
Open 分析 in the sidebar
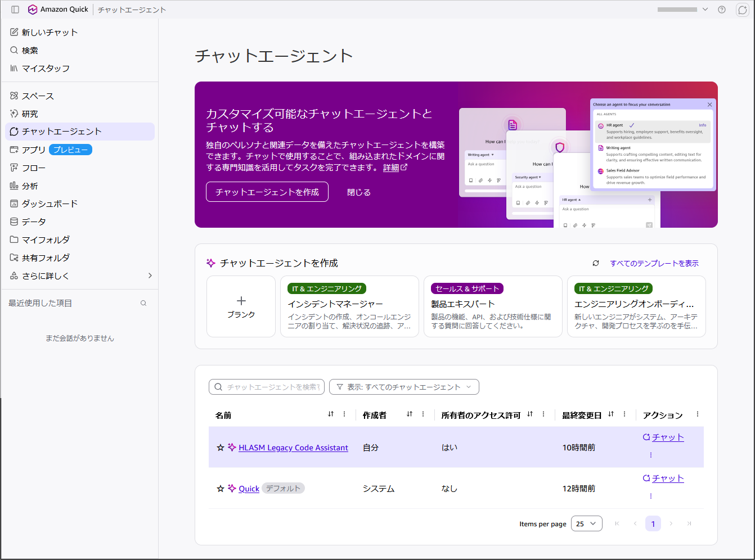click(24, 186)
